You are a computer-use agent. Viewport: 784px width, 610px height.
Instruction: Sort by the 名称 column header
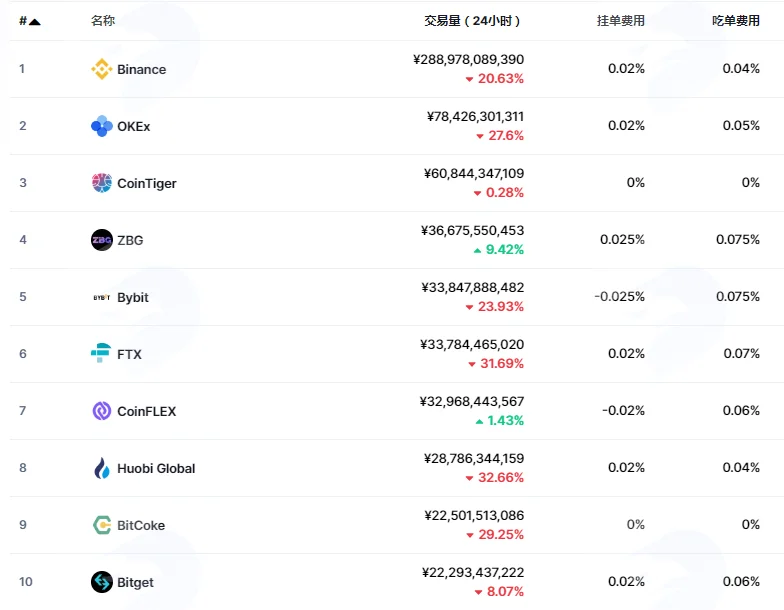tap(103, 20)
